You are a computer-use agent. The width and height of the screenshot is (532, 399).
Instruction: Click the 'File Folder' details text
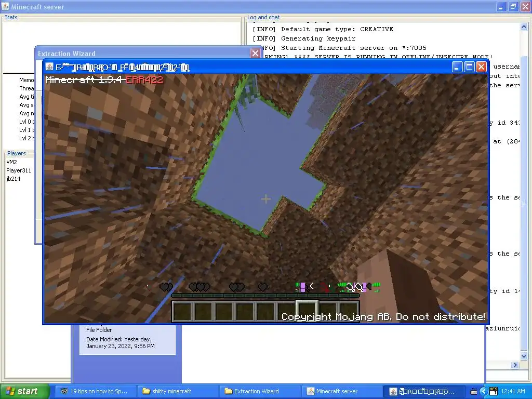(99, 330)
